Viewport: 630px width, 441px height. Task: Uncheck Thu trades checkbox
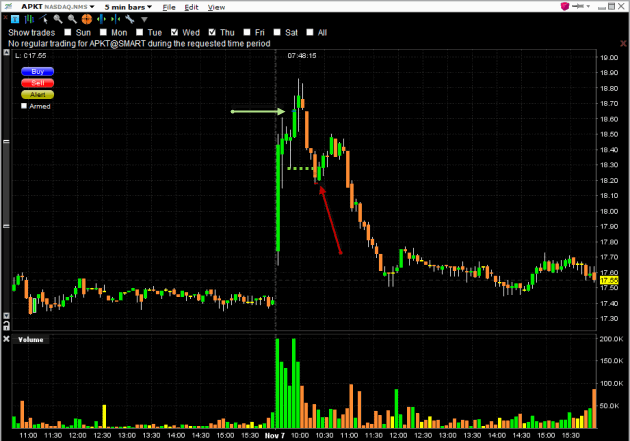tap(212, 32)
